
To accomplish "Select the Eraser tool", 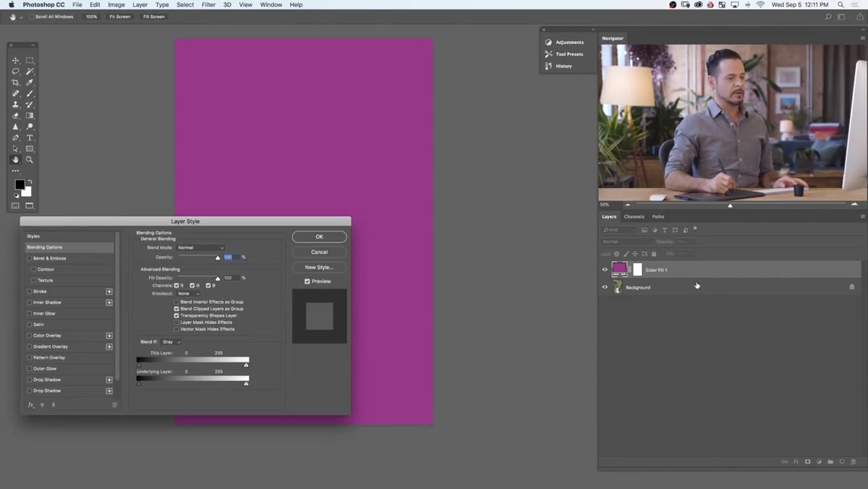I will tap(16, 116).
